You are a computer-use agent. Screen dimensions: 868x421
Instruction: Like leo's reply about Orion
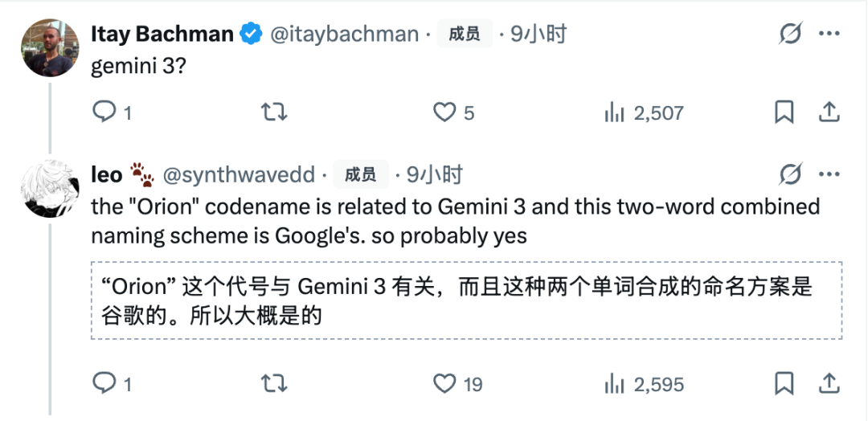[444, 383]
